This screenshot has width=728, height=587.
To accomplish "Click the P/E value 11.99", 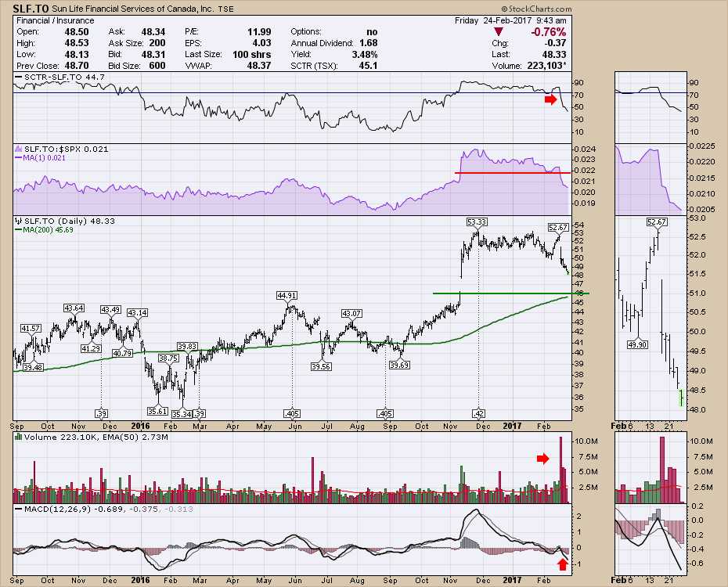I will [259, 31].
